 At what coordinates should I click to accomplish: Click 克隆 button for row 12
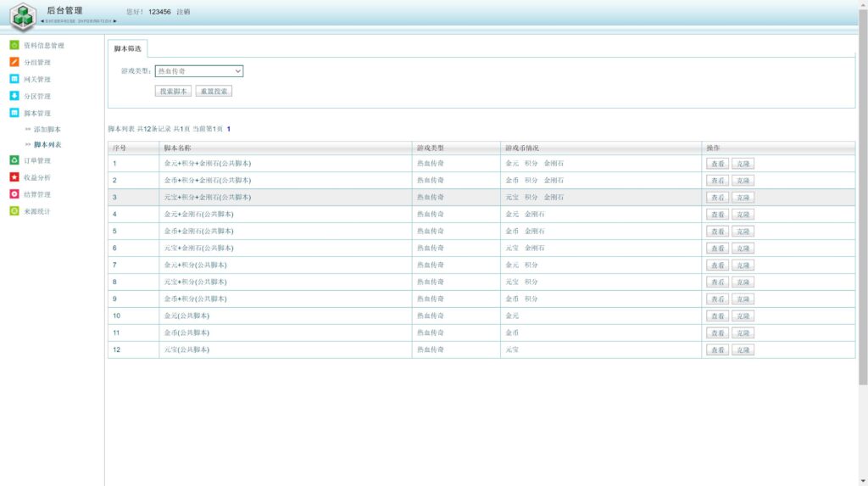743,349
